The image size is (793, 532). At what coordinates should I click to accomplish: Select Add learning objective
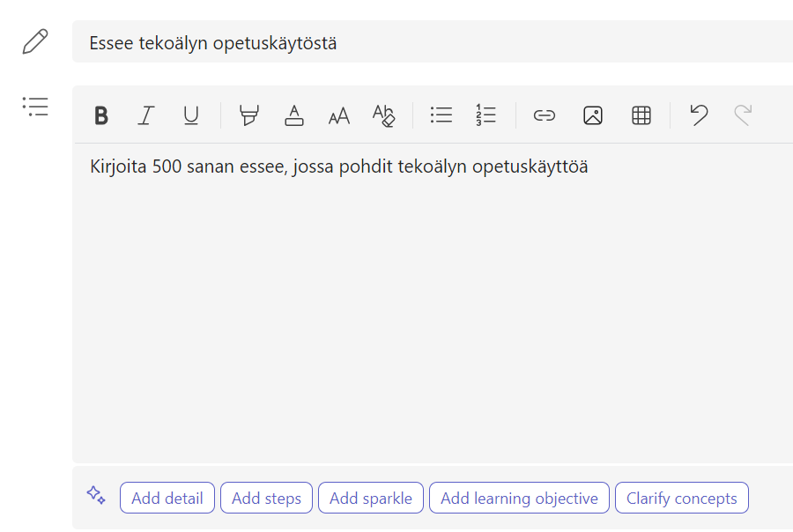tap(519, 499)
